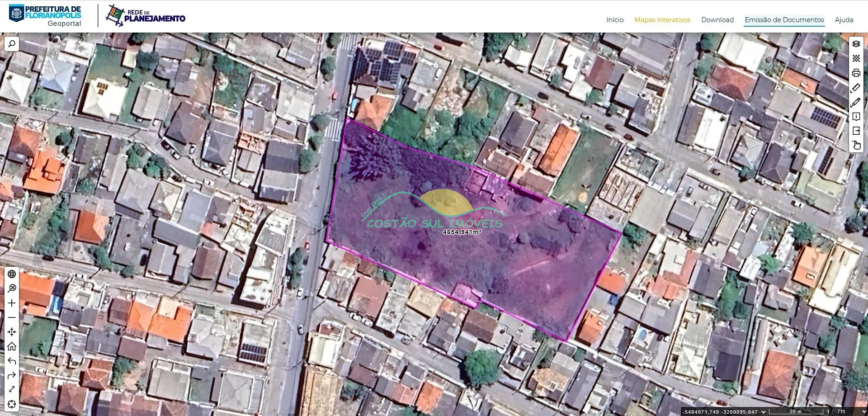Open the Mapas Interativos menu

(x=662, y=20)
